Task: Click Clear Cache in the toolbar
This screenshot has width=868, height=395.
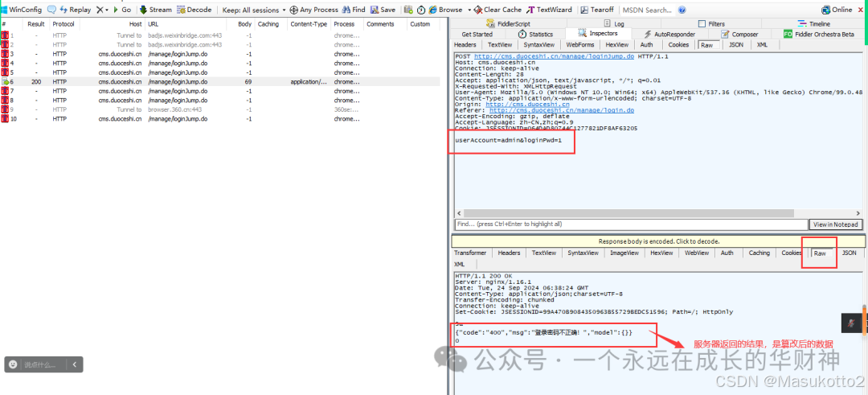Action: (497, 10)
